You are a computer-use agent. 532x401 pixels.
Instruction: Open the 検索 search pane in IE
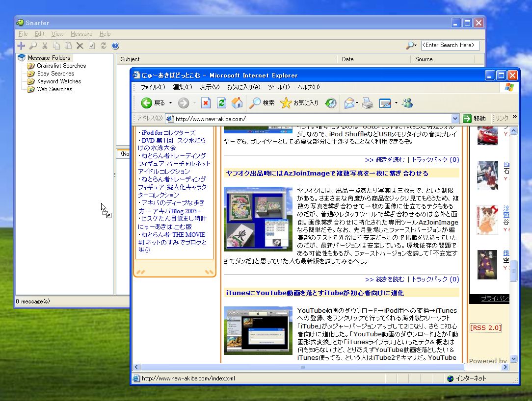[262, 103]
